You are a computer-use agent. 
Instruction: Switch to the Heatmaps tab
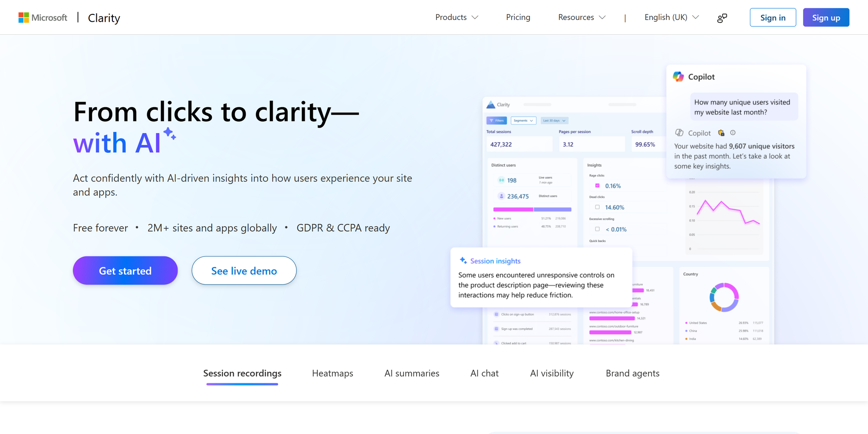pyautogui.click(x=332, y=373)
